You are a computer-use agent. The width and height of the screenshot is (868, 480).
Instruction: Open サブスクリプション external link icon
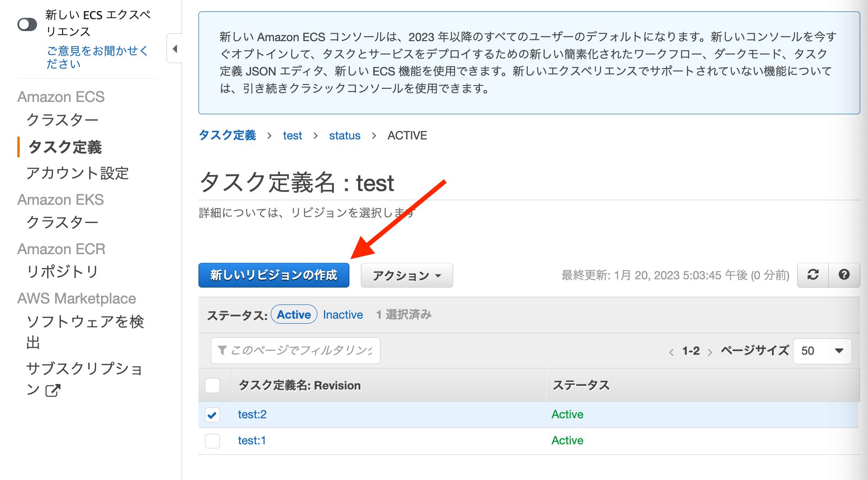point(54,390)
